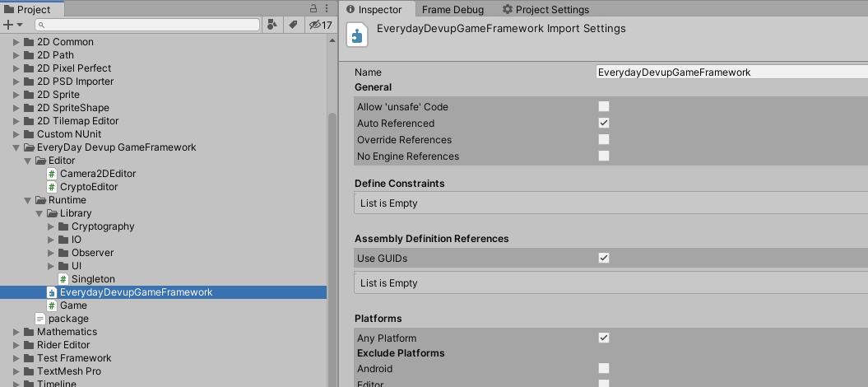The height and width of the screenshot is (387, 868).
Task: Click the 2D Tilemap Editor folder icon
Action: [x=29, y=121]
